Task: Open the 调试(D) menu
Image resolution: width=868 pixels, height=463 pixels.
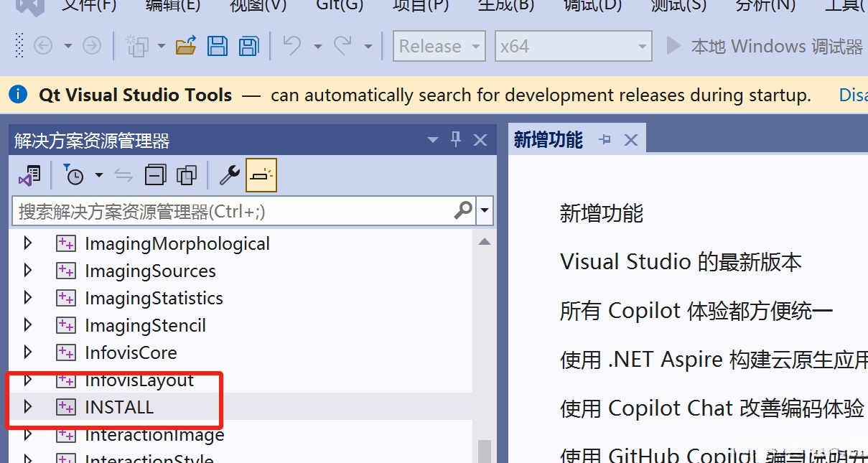Action: pyautogui.click(x=593, y=6)
